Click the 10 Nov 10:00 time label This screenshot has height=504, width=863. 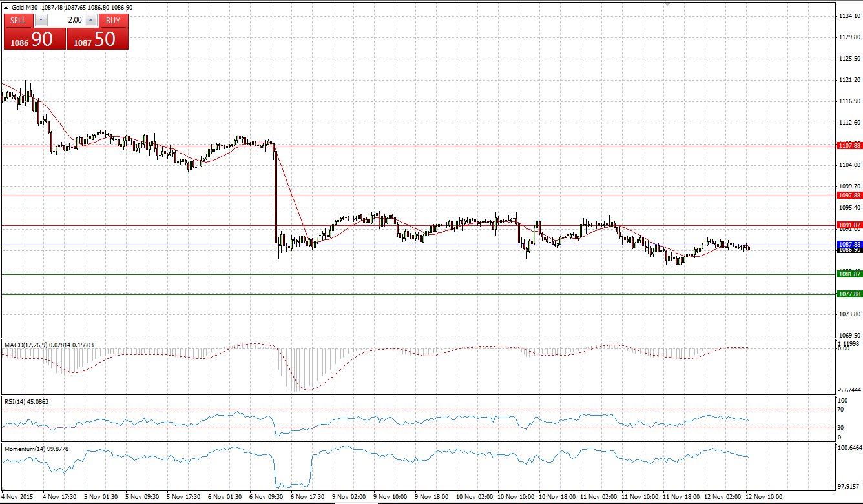(x=515, y=497)
